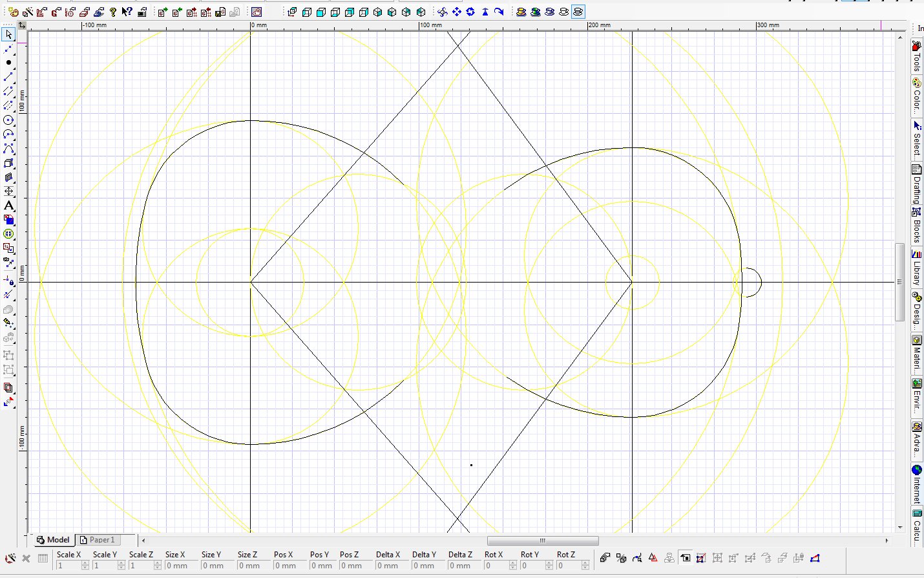The width and height of the screenshot is (924, 578).
Task: Click the vertical scrollbar thumb
Action: [899, 282]
